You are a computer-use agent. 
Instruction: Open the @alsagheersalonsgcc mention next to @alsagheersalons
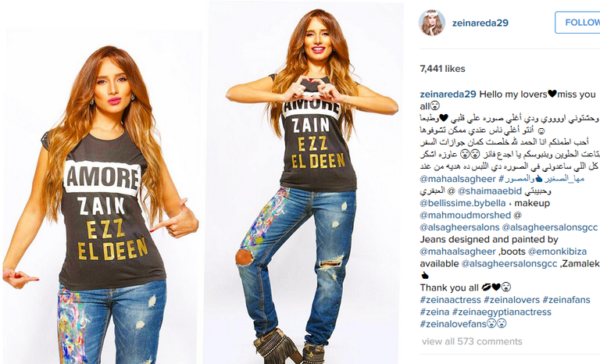tap(549, 227)
